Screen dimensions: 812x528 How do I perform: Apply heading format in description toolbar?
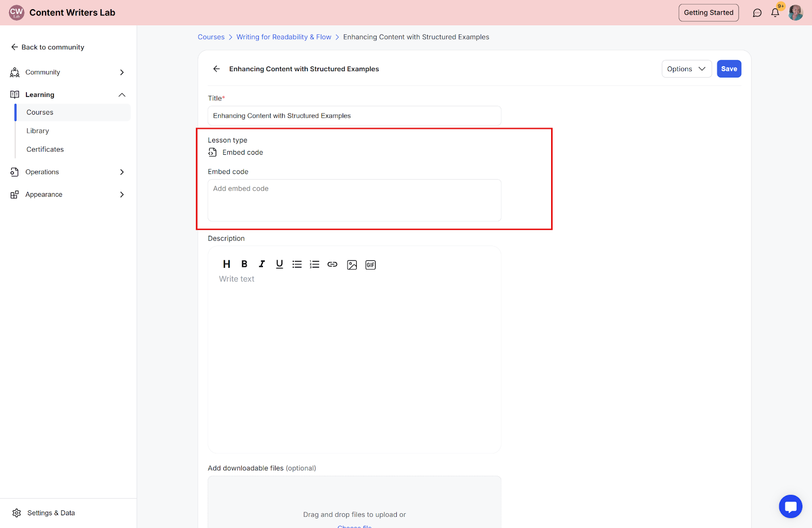point(227,264)
